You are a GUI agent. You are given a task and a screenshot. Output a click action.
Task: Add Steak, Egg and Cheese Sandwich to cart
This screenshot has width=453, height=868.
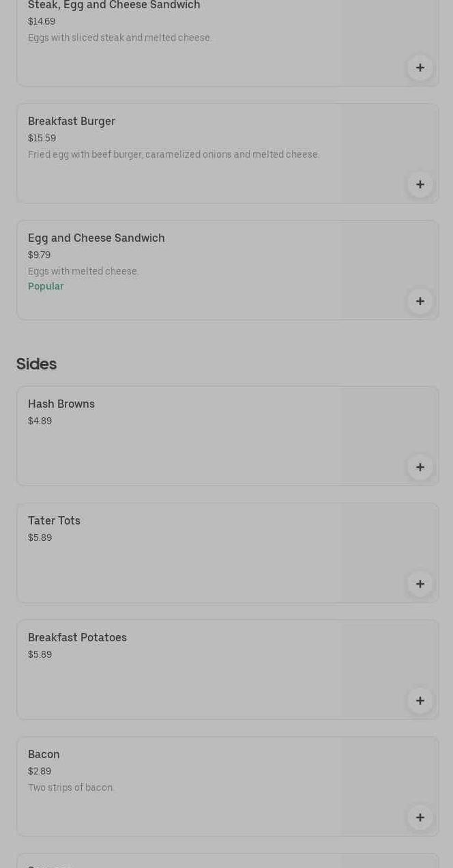420,68
